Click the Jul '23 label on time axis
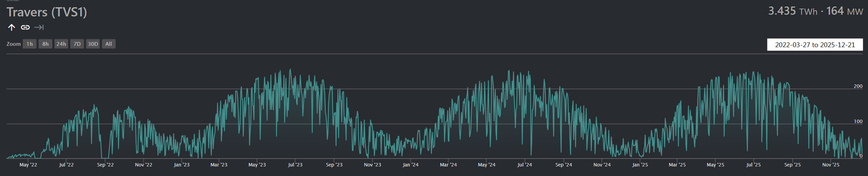868x176 pixels. (295, 165)
